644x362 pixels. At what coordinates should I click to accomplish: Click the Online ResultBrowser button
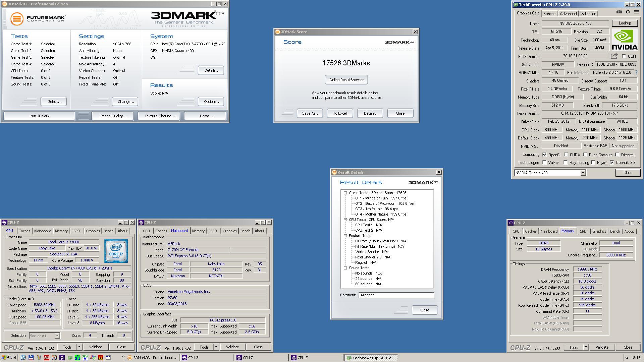pos(346,80)
